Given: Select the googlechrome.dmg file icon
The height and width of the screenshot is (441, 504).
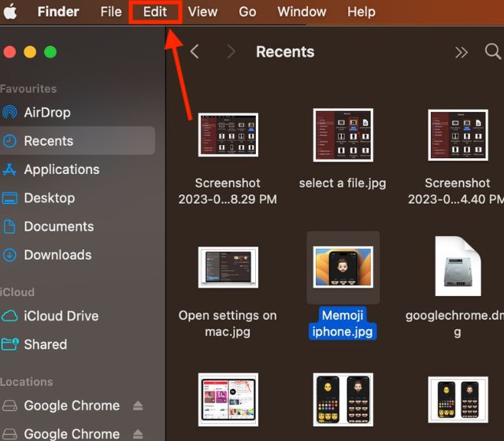Looking at the screenshot, I should point(458,266).
